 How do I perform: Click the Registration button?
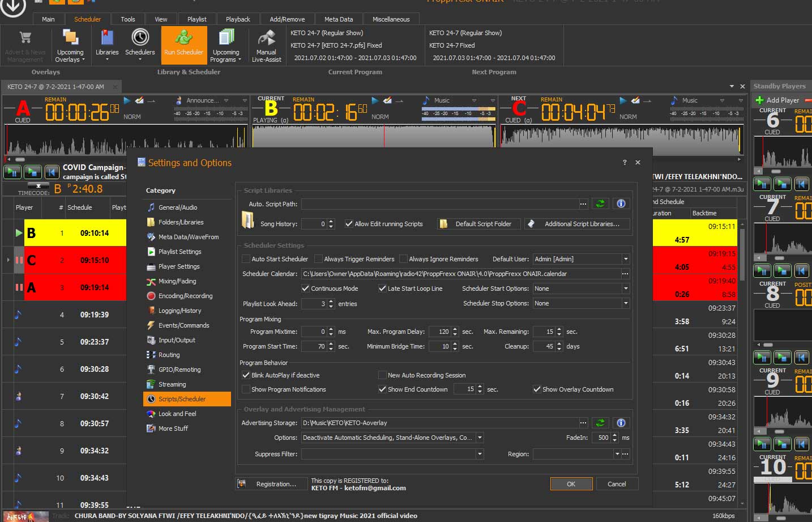pos(272,484)
